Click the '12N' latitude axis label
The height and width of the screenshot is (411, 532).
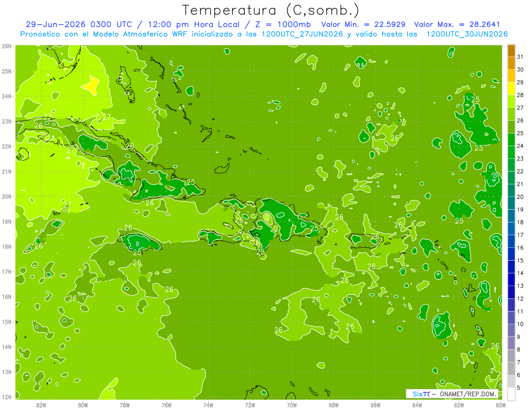[6, 397]
